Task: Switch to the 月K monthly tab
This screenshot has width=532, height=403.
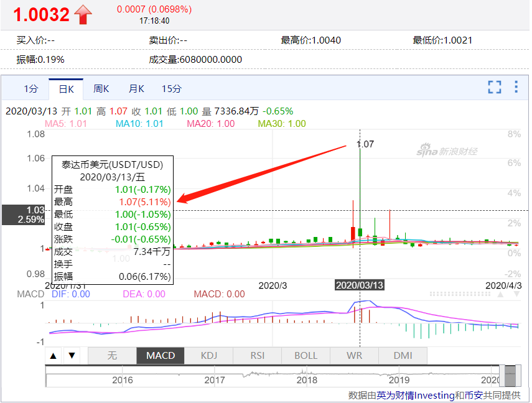Action: coord(136,89)
